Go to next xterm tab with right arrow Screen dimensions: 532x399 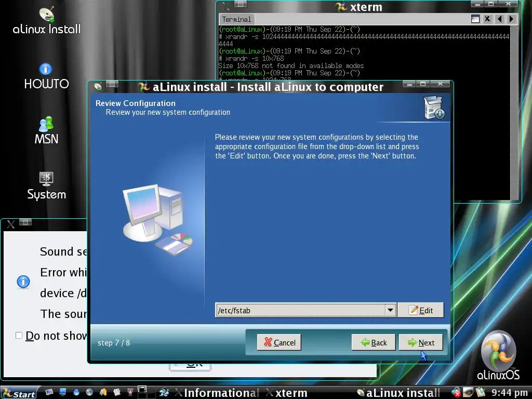(511, 19)
